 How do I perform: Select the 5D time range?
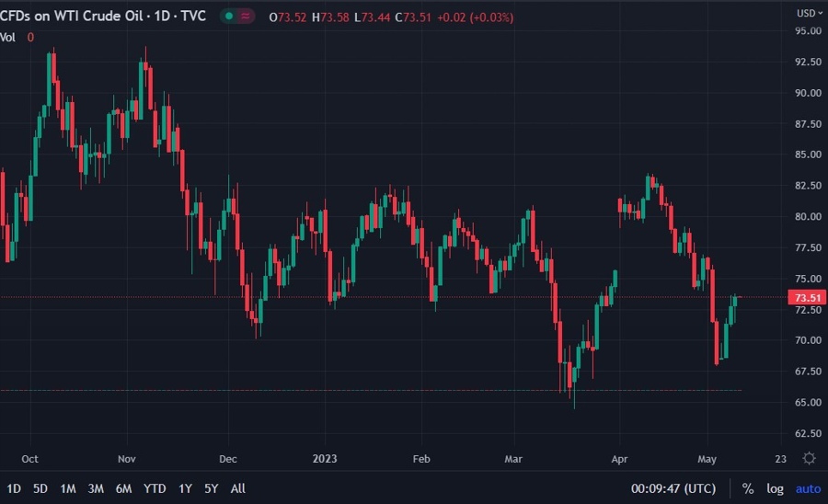tap(40, 488)
